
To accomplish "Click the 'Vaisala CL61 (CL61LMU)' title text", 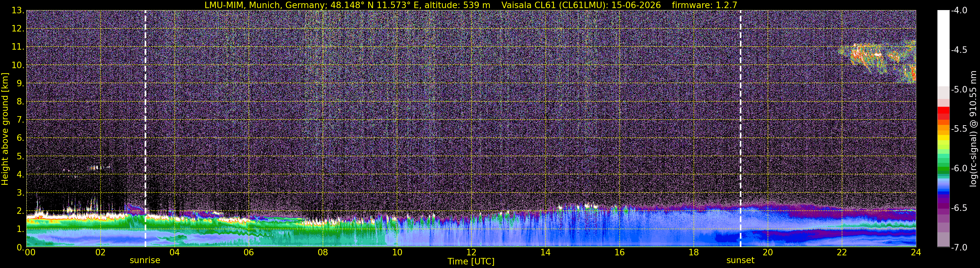I will pyautogui.click(x=554, y=5).
